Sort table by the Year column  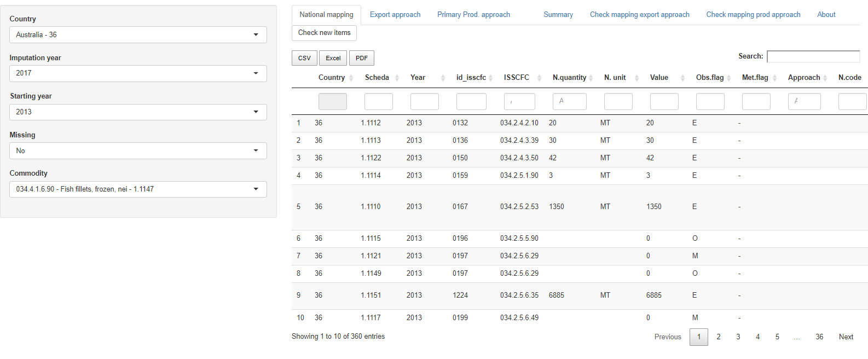(418, 78)
